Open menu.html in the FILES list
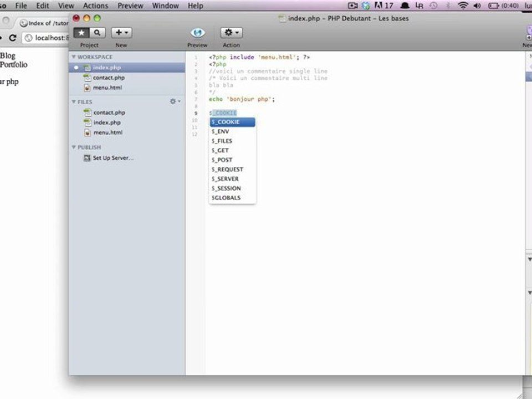The height and width of the screenshot is (399, 532). pos(108,132)
